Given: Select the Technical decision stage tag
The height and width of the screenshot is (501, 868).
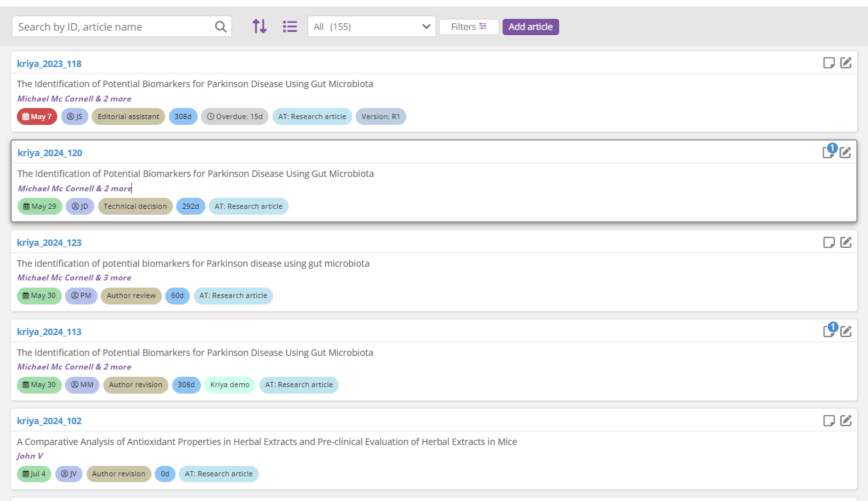Looking at the screenshot, I should tap(135, 206).
